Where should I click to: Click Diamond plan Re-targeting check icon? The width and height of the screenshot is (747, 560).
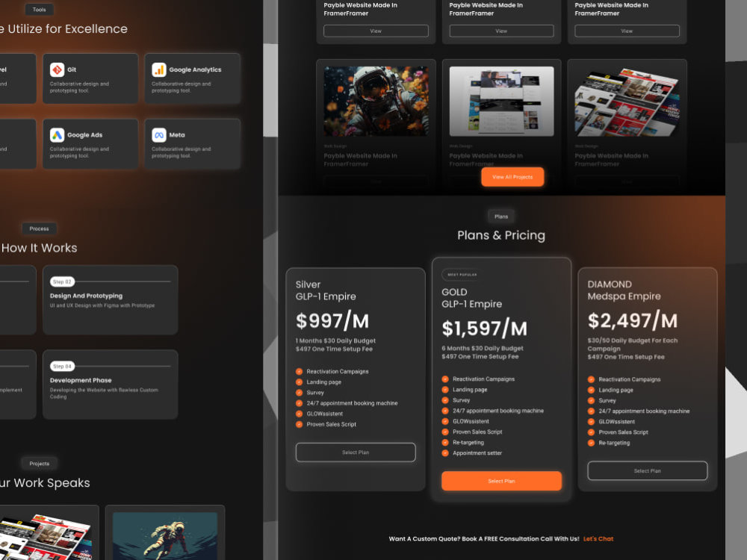tap(591, 443)
